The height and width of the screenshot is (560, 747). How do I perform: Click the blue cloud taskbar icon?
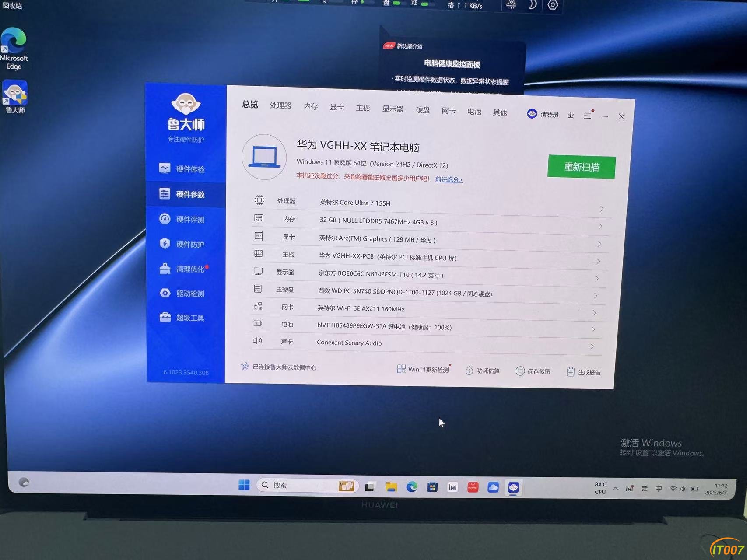pyautogui.click(x=493, y=487)
